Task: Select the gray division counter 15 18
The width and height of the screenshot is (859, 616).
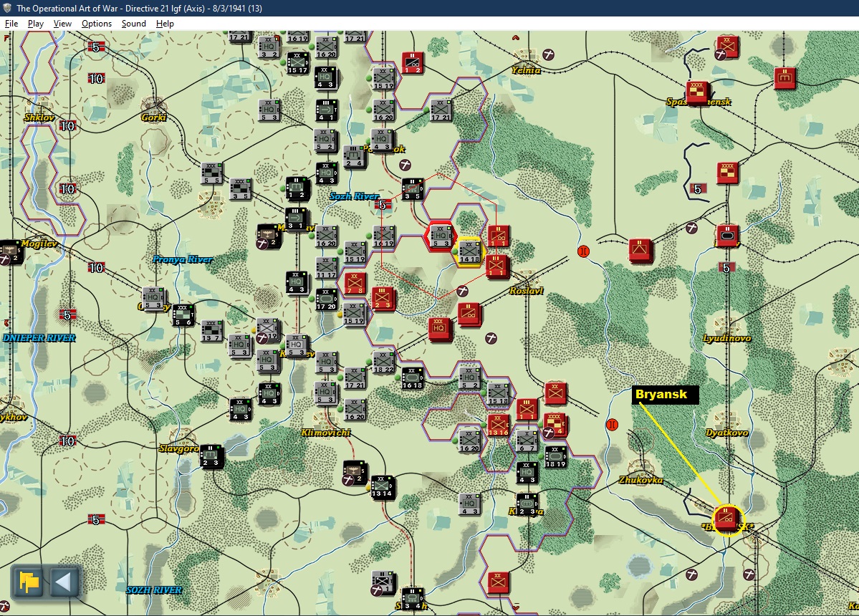Action: 498,394
